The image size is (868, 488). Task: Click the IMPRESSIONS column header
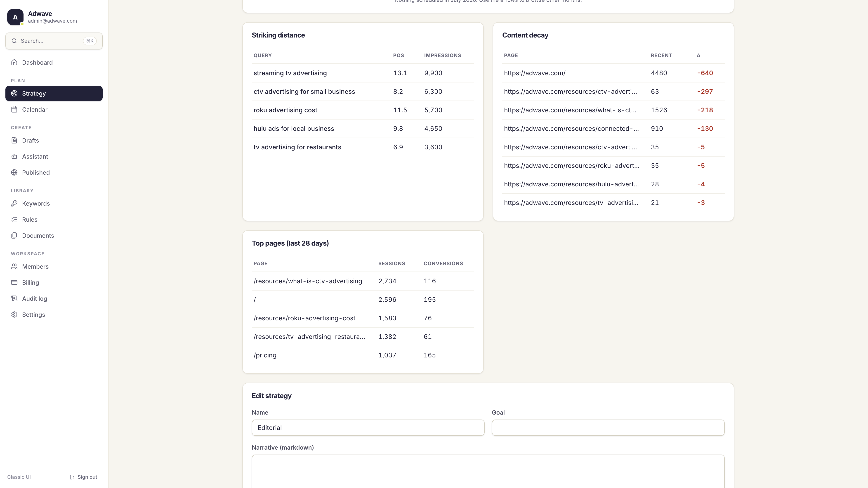pyautogui.click(x=442, y=56)
